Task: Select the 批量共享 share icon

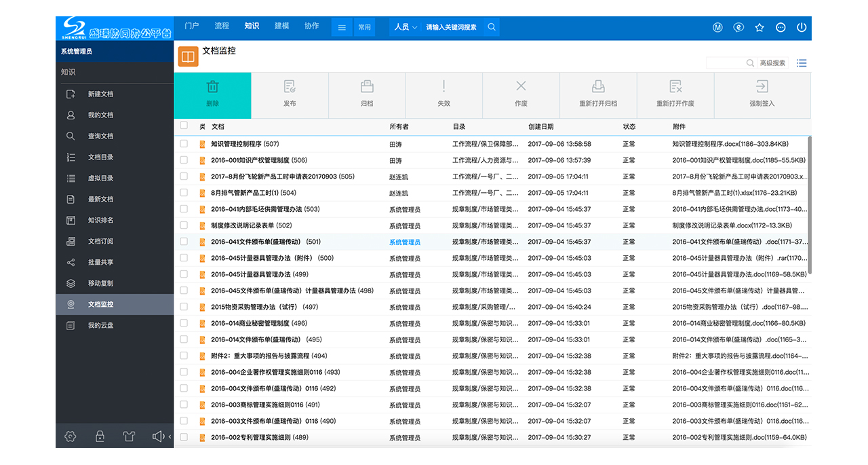Action: (x=71, y=263)
